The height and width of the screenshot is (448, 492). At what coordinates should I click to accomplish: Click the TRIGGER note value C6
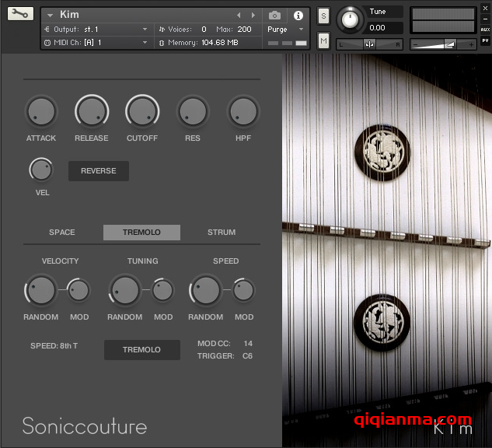pyautogui.click(x=247, y=356)
